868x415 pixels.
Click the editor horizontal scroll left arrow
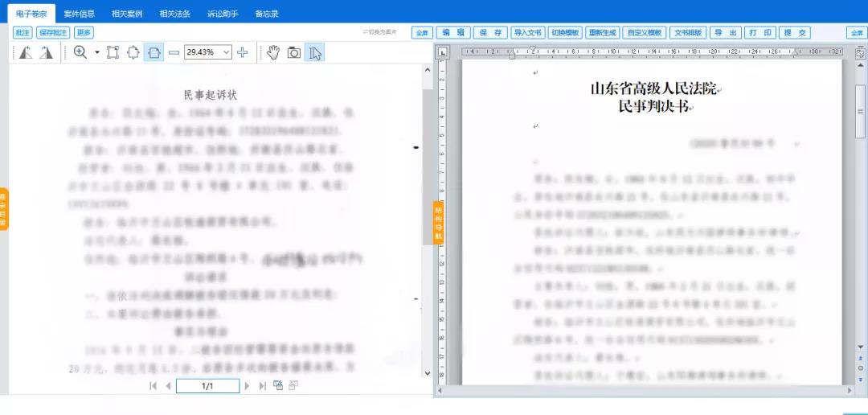pos(440,391)
